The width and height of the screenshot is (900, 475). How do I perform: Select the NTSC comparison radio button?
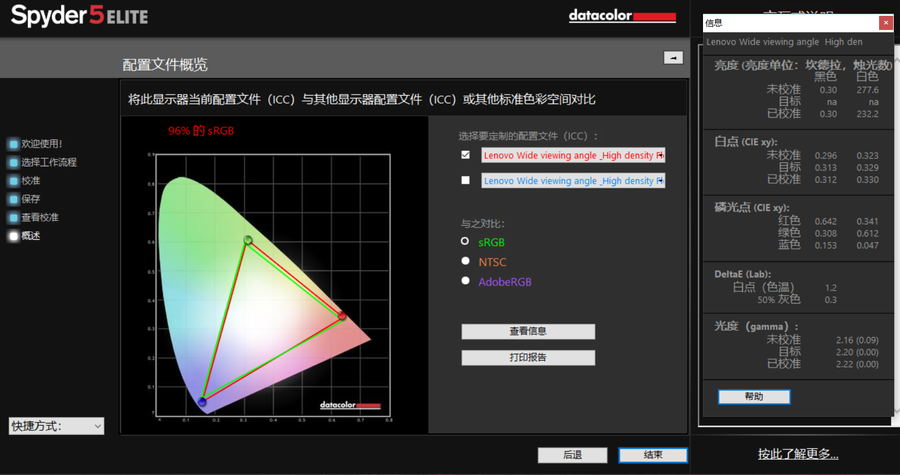pyautogui.click(x=465, y=261)
